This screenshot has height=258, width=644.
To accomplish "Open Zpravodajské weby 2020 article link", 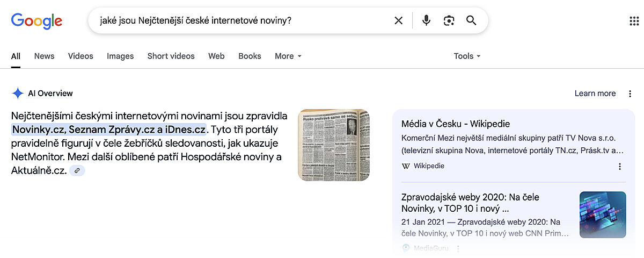I will [454, 203].
